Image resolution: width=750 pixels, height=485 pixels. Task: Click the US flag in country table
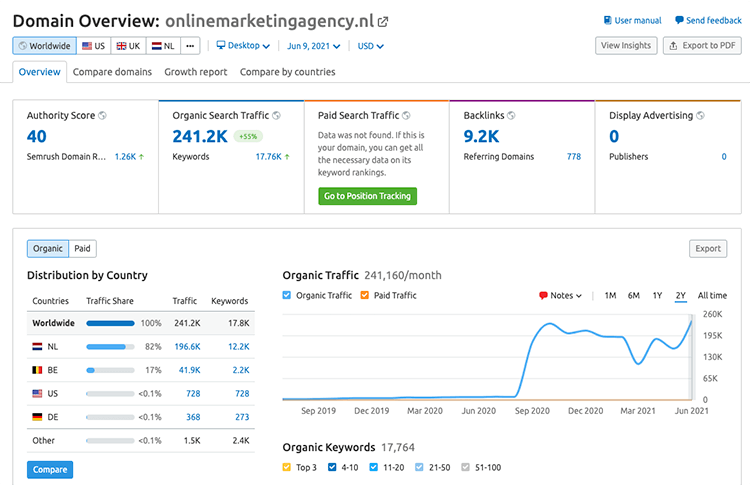[37, 393]
